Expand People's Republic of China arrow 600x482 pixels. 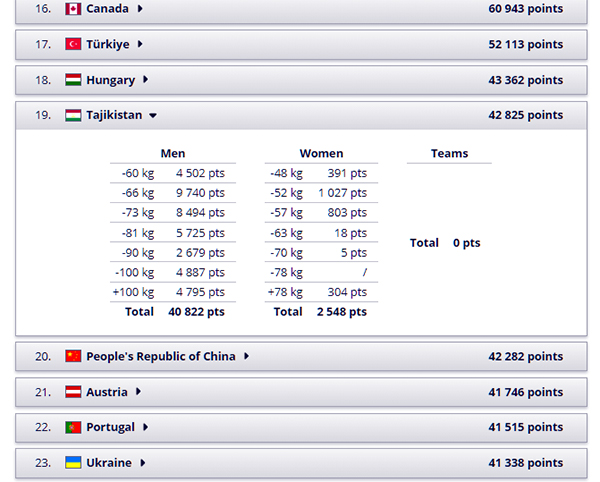[x=247, y=356]
